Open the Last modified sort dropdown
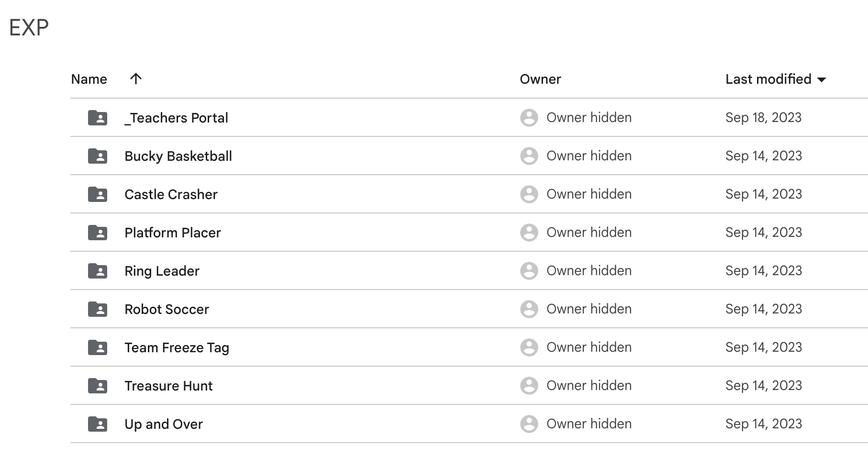868x469 pixels. pos(775,79)
